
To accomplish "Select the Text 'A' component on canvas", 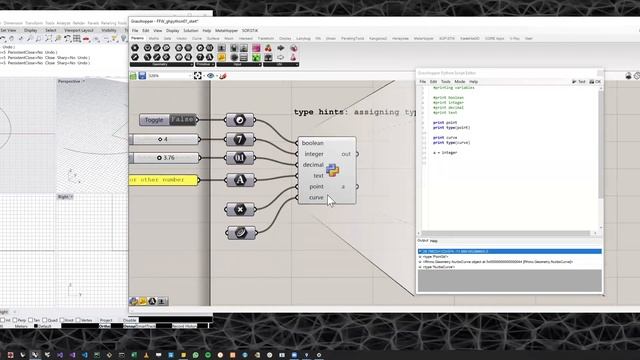I will tap(240, 180).
